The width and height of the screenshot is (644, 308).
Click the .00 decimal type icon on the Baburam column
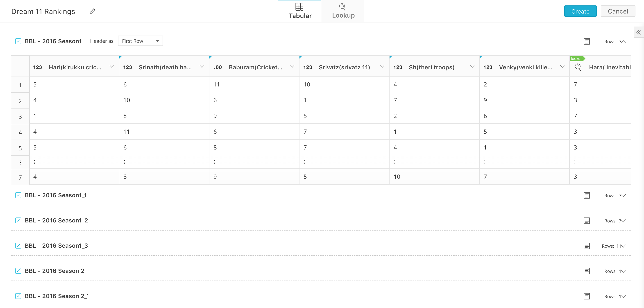pos(218,67)
